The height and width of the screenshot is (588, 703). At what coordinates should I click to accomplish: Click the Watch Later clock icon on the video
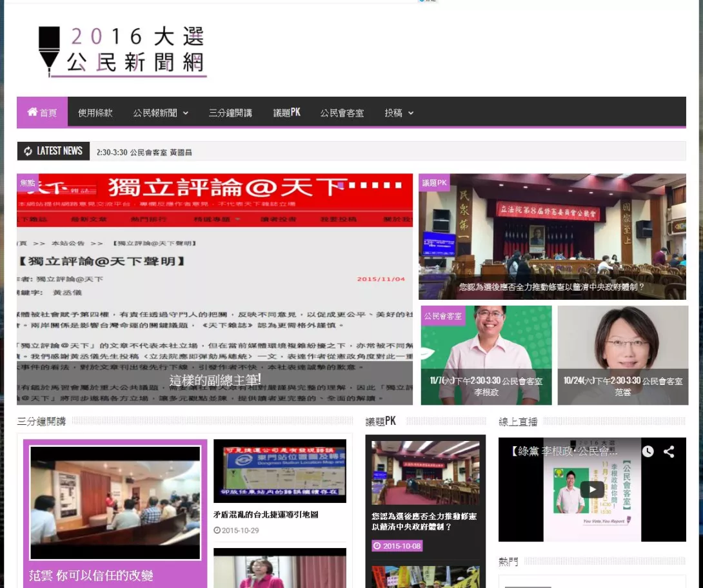pos(648,451)
